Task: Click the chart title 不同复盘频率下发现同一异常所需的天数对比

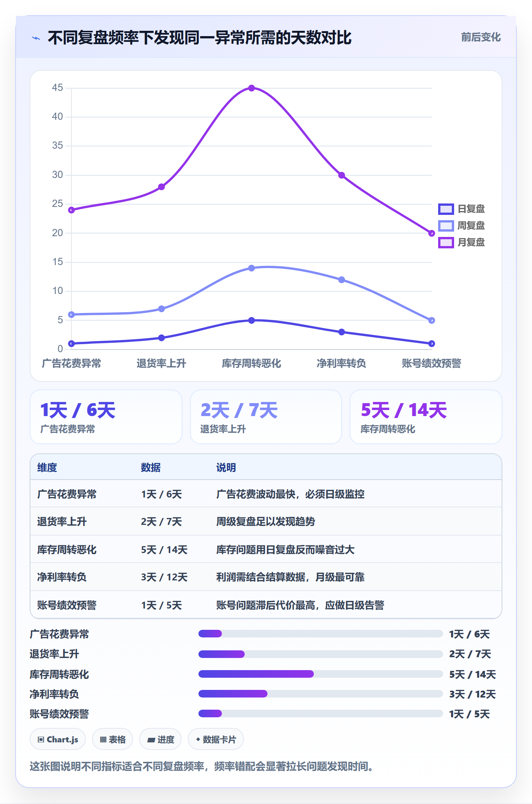Action: click(199, 38)
